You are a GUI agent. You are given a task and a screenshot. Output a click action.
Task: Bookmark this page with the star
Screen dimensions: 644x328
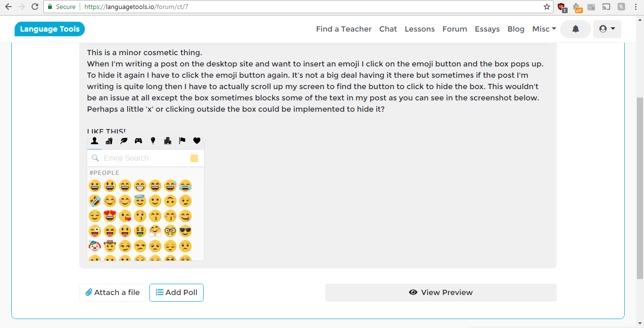tap(547, 7)
